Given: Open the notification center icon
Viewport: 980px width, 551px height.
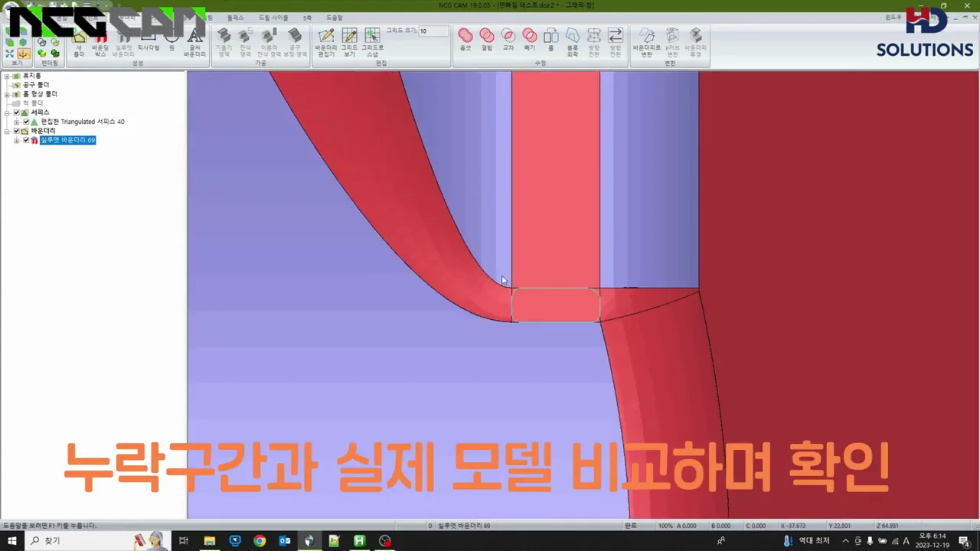Looking at the screenshot, I should tap(964, 541).
